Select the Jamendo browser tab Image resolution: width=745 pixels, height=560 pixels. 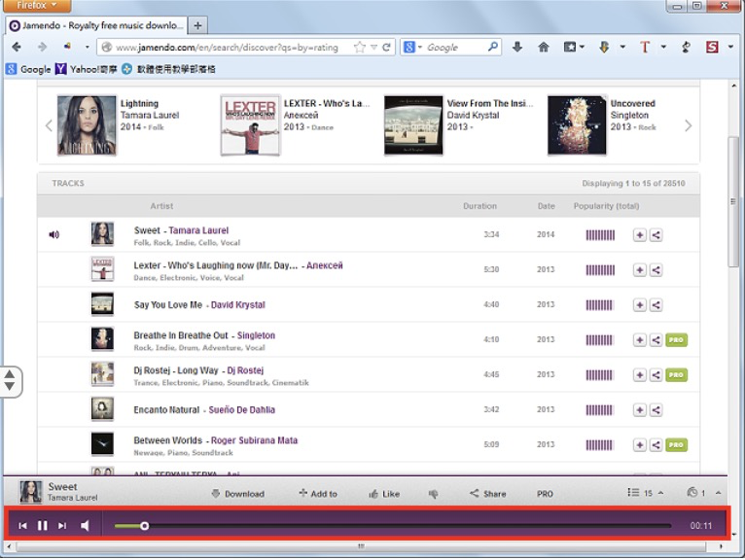click(x=96, y=25)
